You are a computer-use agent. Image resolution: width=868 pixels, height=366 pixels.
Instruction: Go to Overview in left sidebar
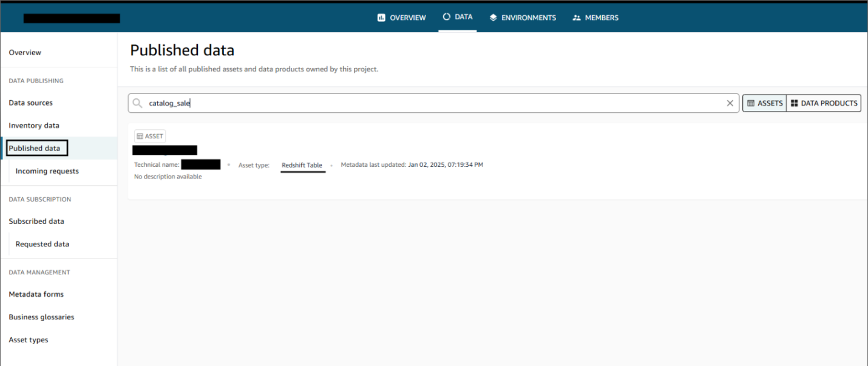(25, 53)
